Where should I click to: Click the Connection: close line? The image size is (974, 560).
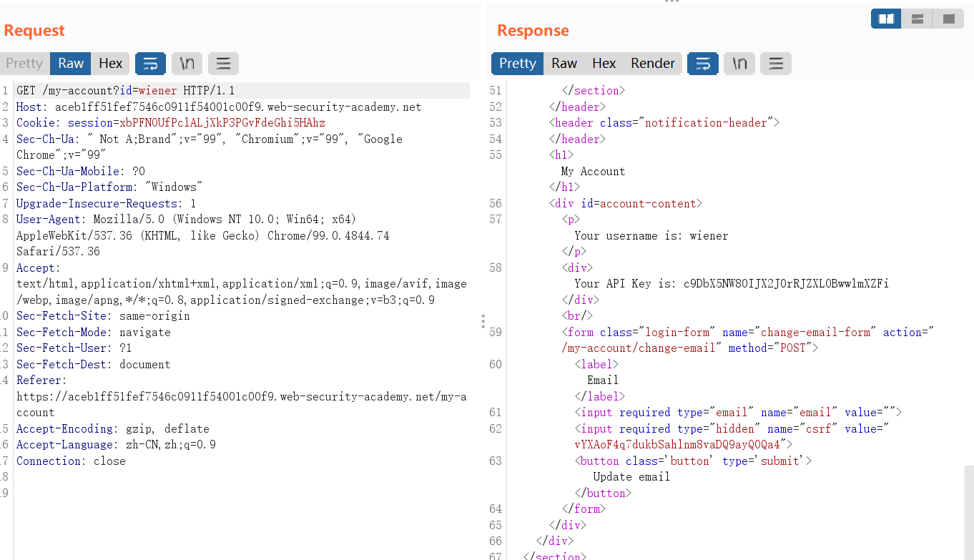tap(71, 461)
